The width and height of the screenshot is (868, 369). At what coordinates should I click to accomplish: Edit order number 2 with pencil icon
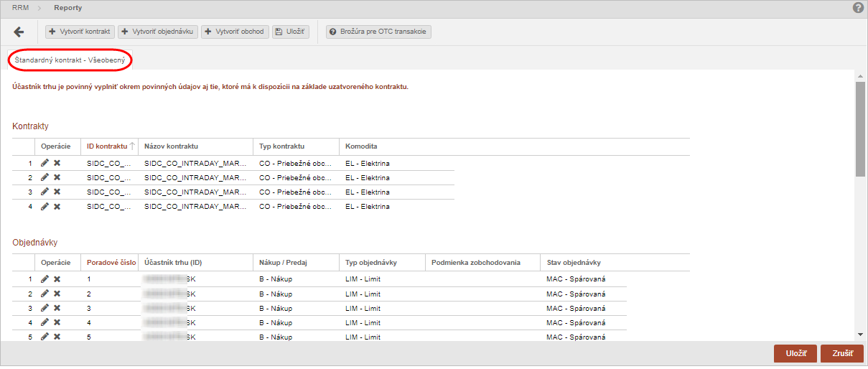pos(45,294)
